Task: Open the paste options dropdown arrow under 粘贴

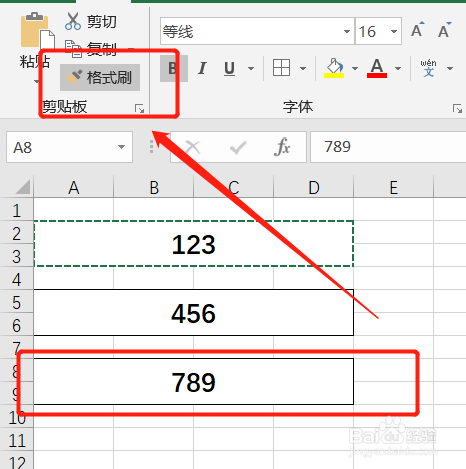Action: (36, 81)
